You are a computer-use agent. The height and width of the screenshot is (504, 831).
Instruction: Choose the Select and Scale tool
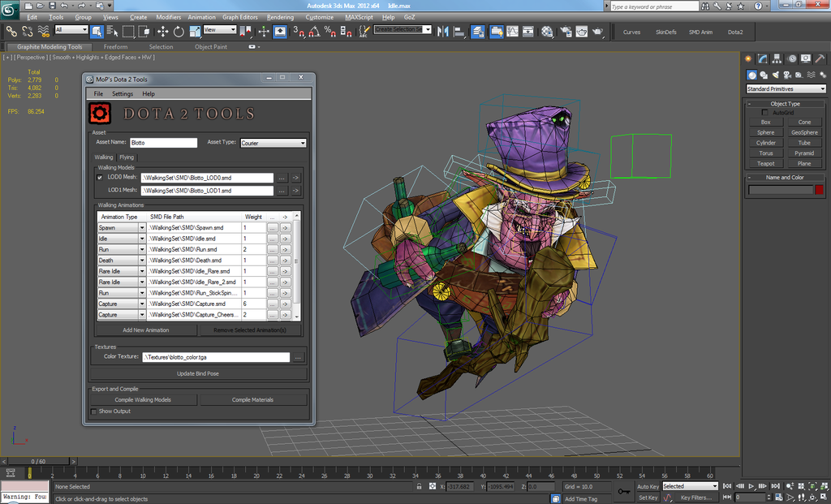pos(195,32)
